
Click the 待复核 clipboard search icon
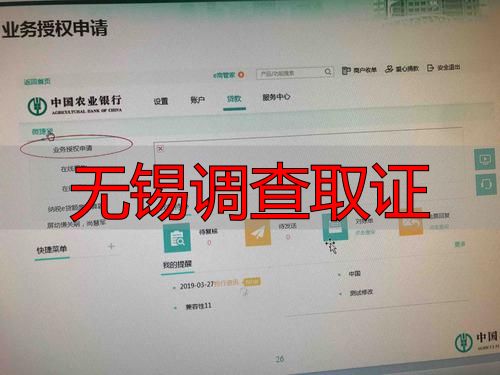tap(177, 238)
